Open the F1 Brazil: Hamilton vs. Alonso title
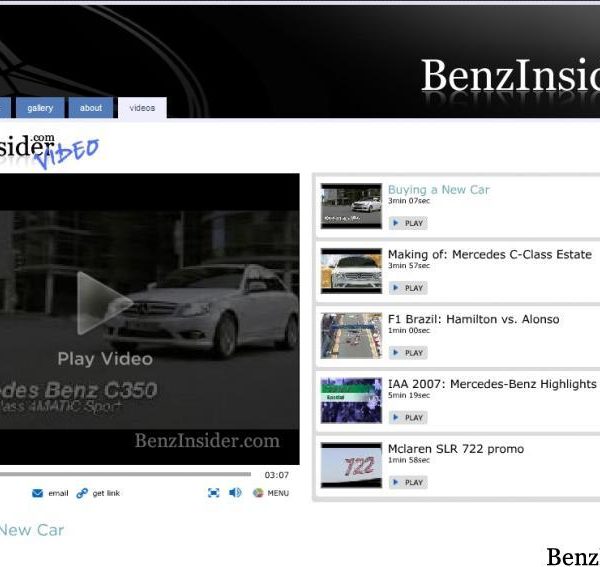The height and width of the screenshot is (567, 600). [x=473, y=319]
